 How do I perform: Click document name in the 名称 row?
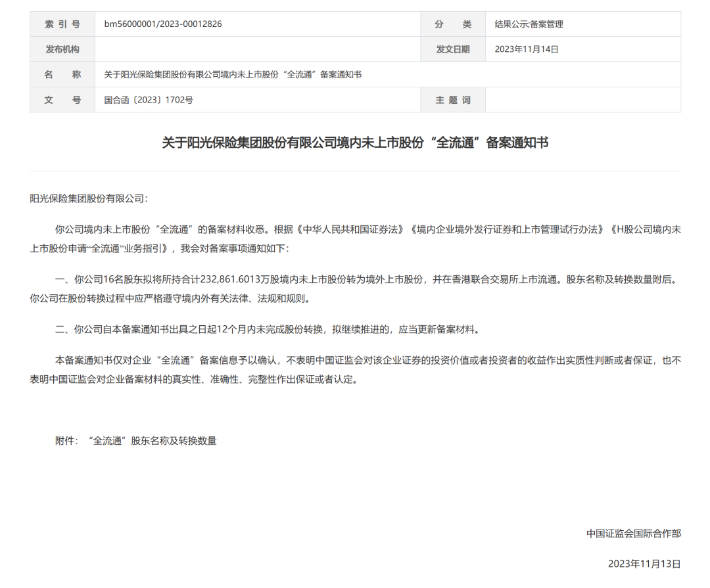(233, 75)
